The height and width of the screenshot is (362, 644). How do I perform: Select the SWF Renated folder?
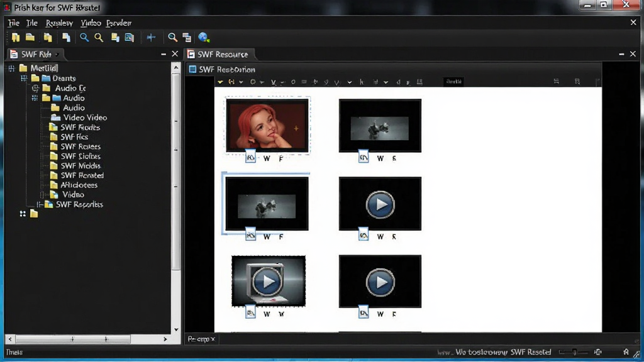(x=77, y=175)
